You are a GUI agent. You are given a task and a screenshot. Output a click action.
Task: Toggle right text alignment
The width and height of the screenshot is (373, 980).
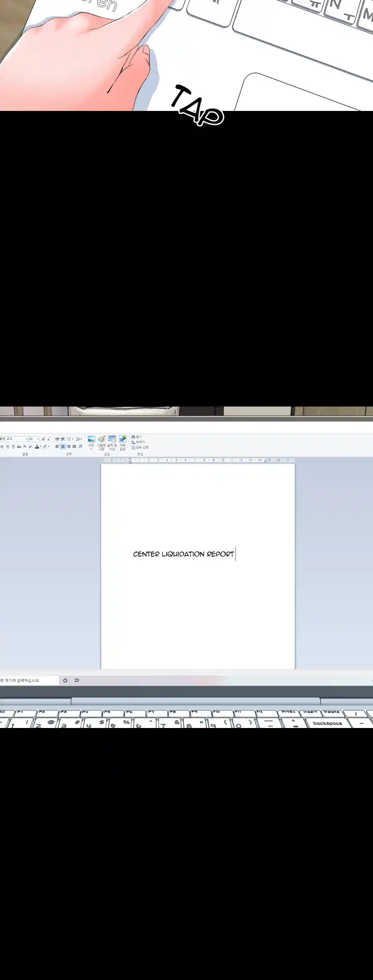(68, 446)
